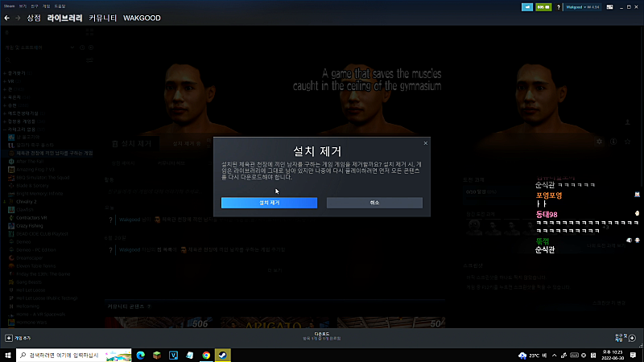
Task: Open Microsoft Edge from the taskbar
Action: point(140,355)
